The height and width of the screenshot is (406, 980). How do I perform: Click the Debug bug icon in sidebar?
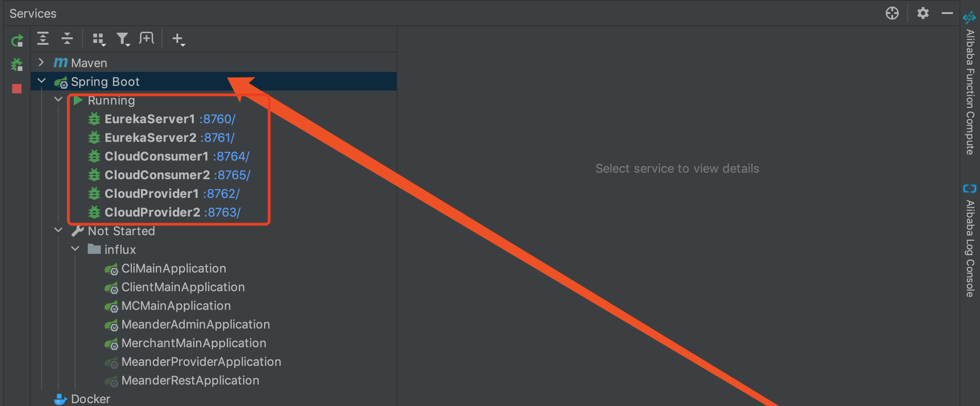point(17,64)
